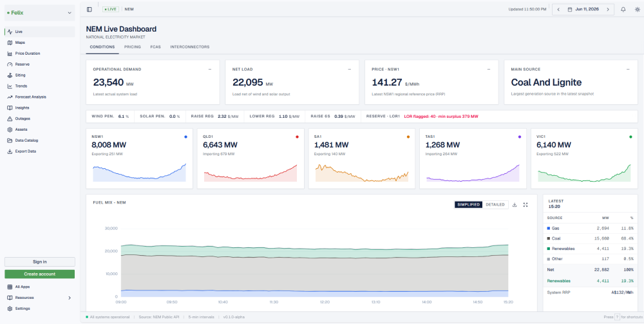Screen dimensions: 644x324
Task: Open the Jun 11, 2026 date picker
Action: (x=583, y=10)
